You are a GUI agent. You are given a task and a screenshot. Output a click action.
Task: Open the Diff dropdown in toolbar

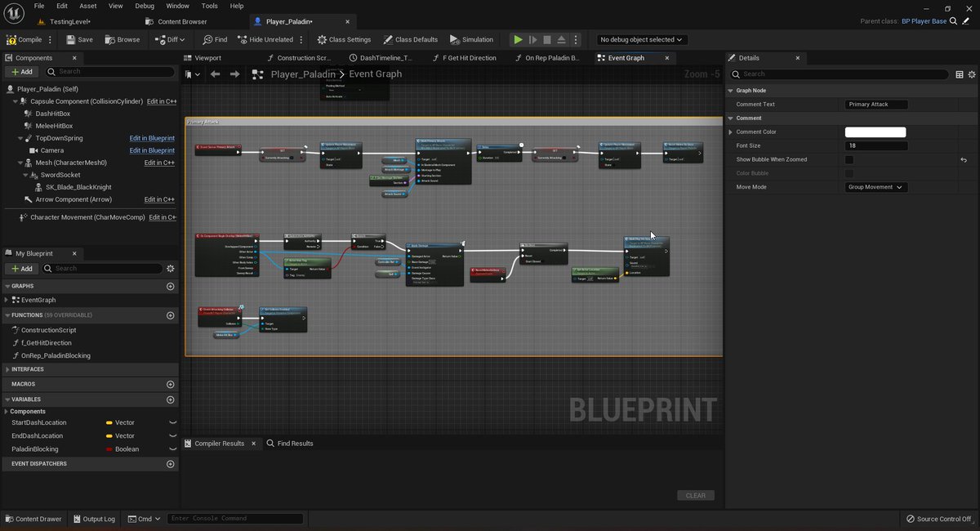(x=171, y=39)
